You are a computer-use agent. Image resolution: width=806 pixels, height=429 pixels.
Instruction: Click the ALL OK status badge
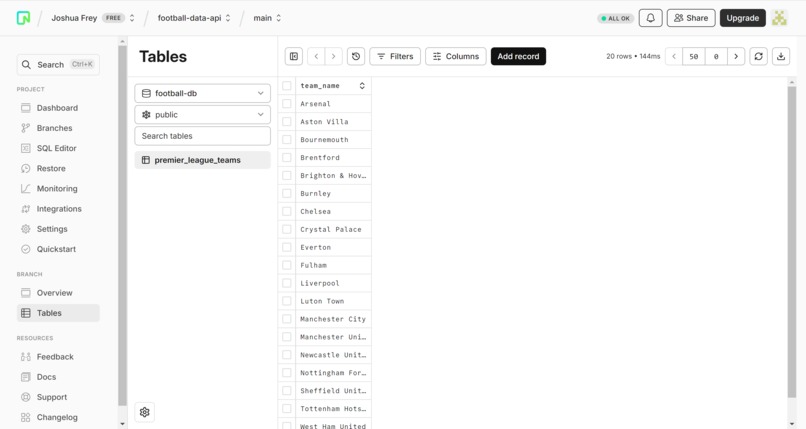tap(615, 18)
